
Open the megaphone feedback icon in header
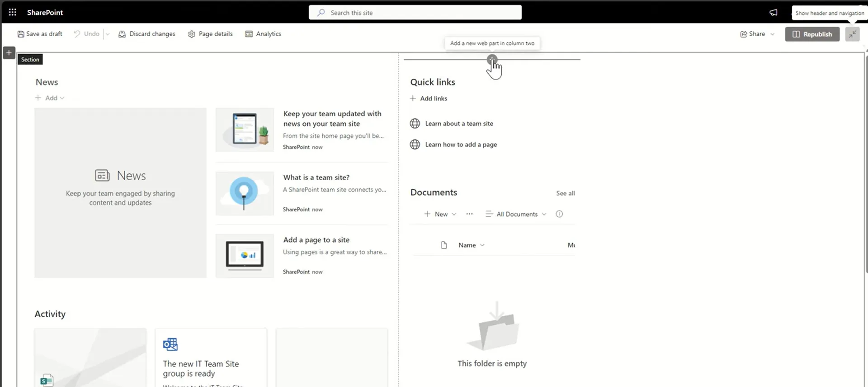774,12
